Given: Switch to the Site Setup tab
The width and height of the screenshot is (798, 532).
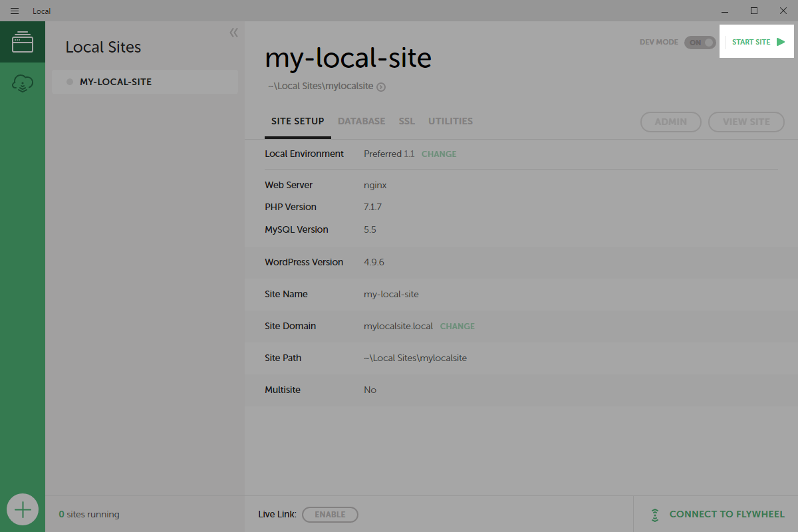Looking at the screenshot, I should tap(298, 121).
